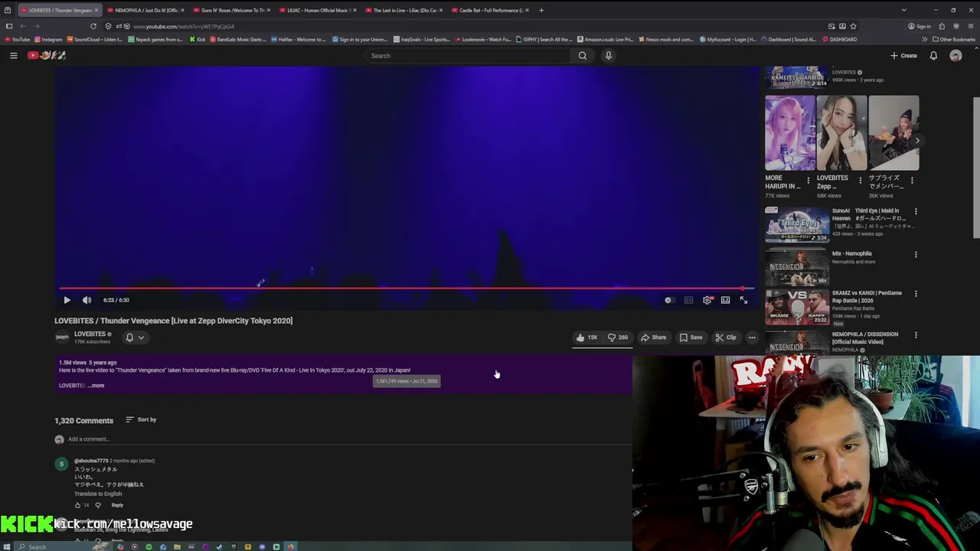This screenshot has height=551, width=980.
Task: Open the Windows Start menu
Action: (x=7, y=546)
